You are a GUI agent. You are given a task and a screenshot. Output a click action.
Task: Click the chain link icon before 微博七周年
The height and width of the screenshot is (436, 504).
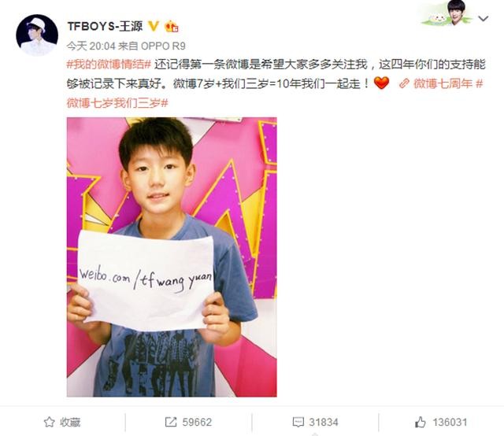click(404, 84)
